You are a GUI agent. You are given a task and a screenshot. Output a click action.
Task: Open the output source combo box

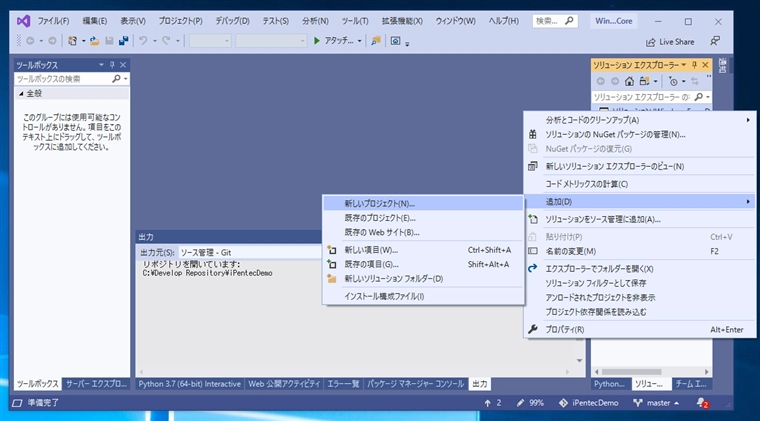[250, 252]
